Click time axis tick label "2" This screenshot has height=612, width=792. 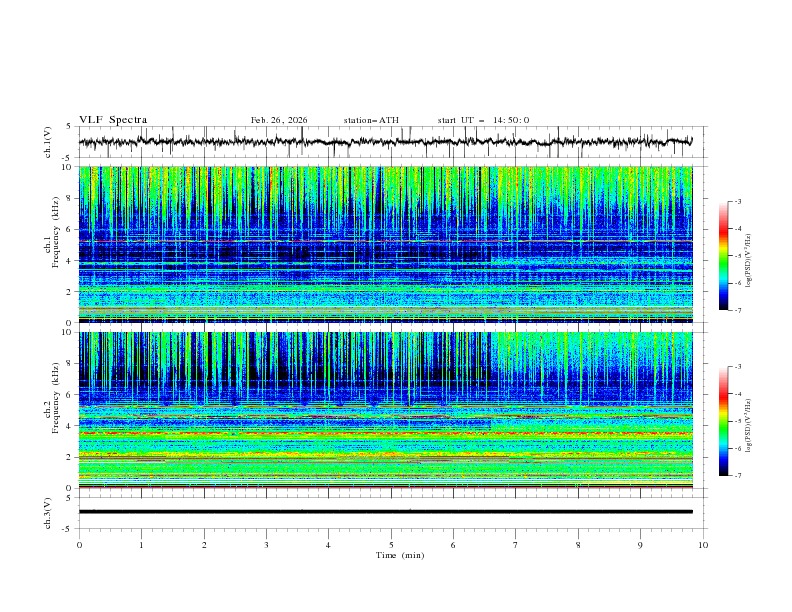click(204, 545)
